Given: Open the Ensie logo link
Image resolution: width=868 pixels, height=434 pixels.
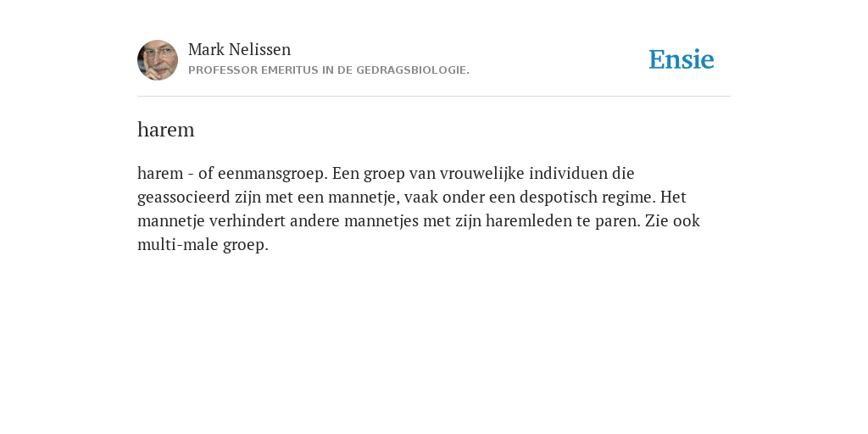Looking at the screenshot, I should coord(682,59).
